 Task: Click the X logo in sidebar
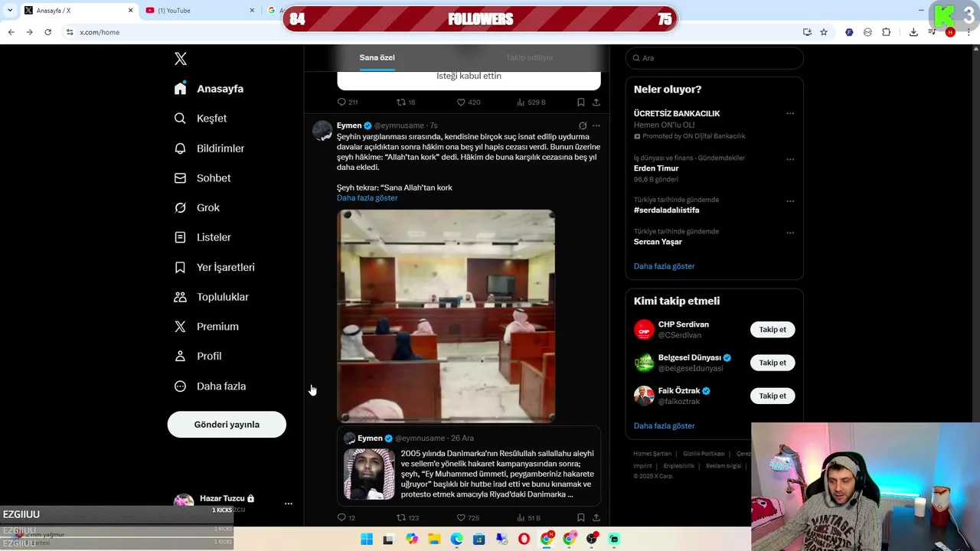pyautogui.click(x=181, y=59)
